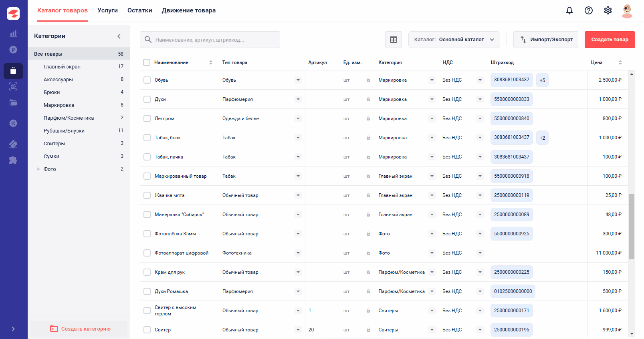Click the Создать товар button

[x=610, y=40]
